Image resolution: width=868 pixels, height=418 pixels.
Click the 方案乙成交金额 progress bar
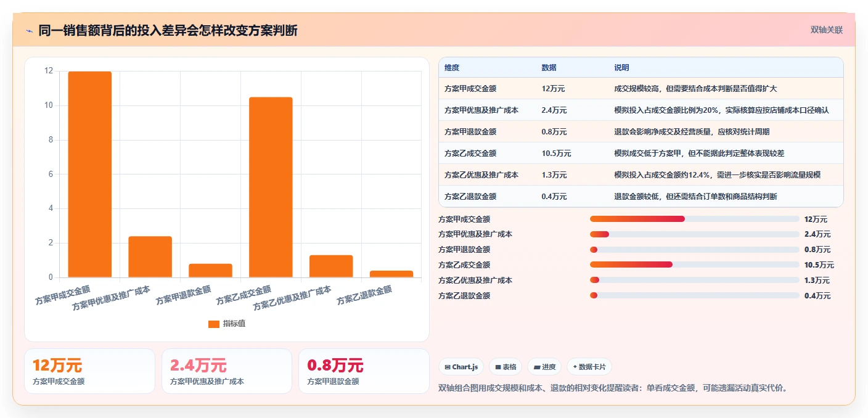(x=695, y=264)
